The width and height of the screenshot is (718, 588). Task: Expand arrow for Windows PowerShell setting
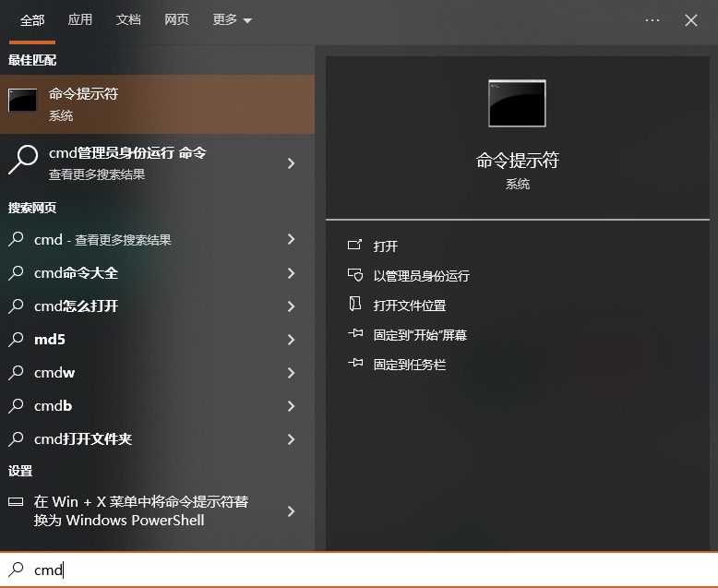(x=291, y=511)
